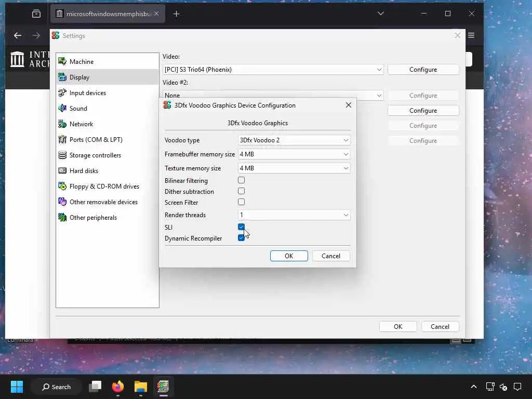The image size is (532, 399).
Task: Click the Hard disks icon
Action: (62, 170)
